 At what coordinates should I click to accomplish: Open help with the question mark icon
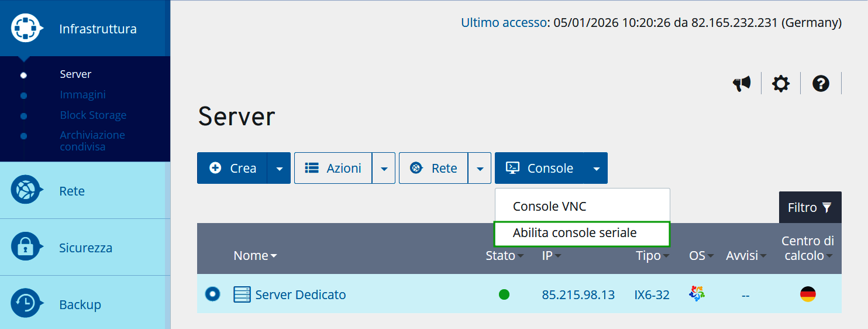point(821,84)
